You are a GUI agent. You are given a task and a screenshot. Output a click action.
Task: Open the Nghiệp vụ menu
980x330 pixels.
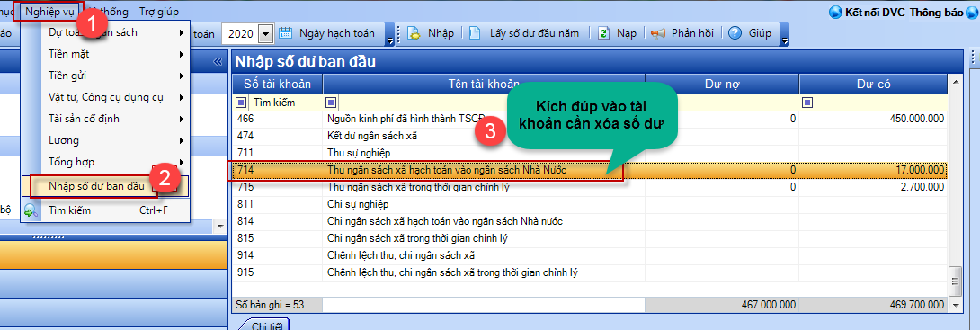coord(49,12)
